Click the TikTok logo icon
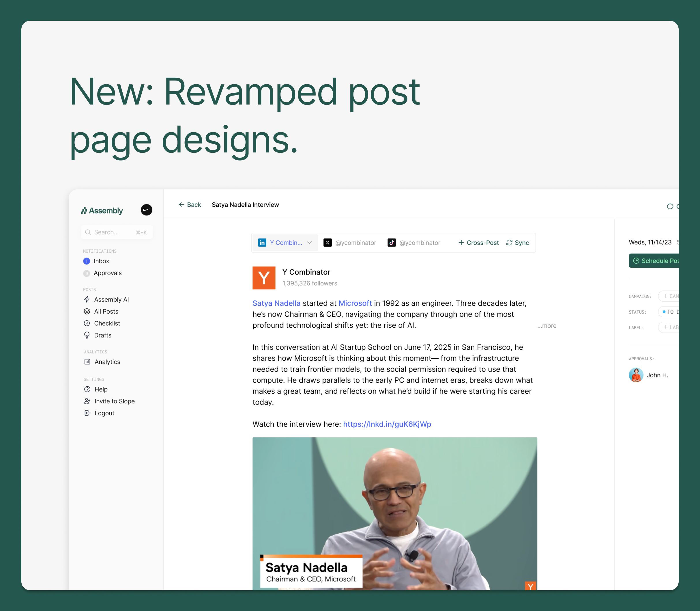Viewport: 700px width, 611px height. pos(391,243)
